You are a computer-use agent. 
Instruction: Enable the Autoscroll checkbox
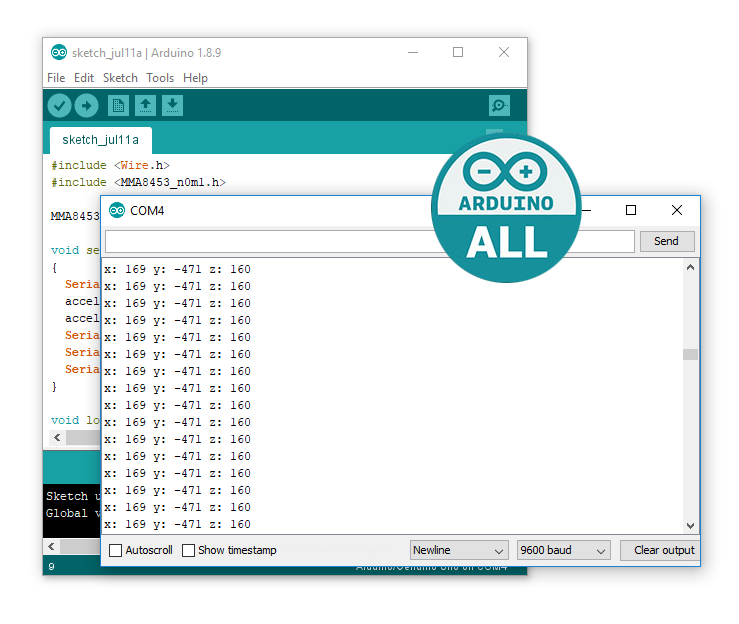[x=115, y=550]
